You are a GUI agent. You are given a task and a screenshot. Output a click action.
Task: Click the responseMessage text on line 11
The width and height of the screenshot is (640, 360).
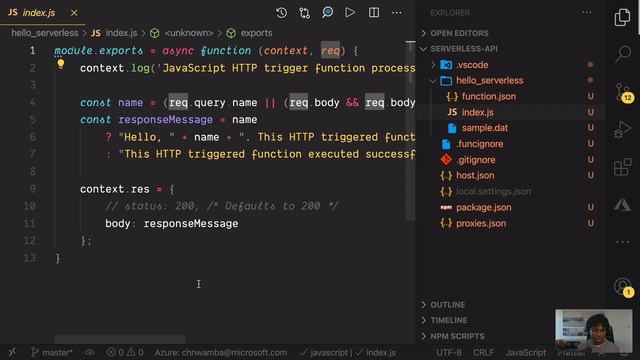point(191,224)
